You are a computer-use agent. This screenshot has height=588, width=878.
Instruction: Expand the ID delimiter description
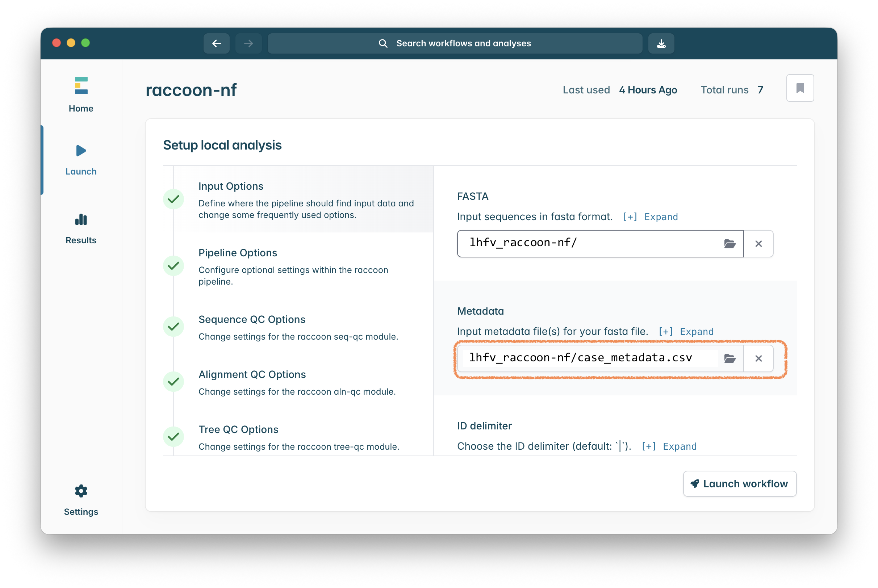[x=669, y=446]
